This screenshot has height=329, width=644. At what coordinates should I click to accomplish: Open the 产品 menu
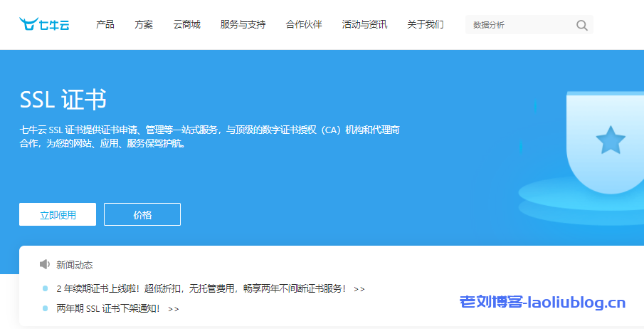click(x=105, y=25)
